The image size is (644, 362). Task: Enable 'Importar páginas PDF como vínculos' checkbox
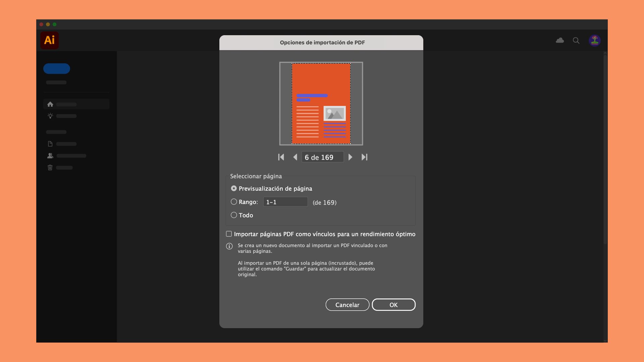click(229, 233)
